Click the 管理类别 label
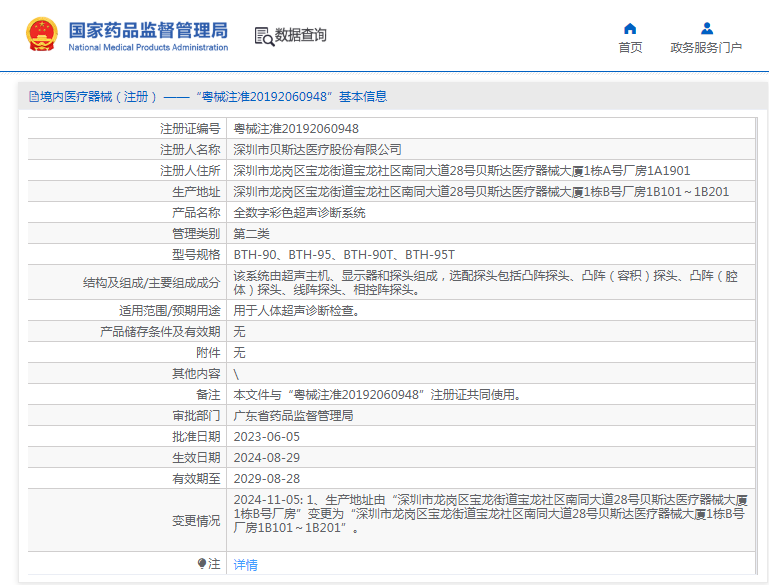 pyautogui.click(x=196, y=234)
